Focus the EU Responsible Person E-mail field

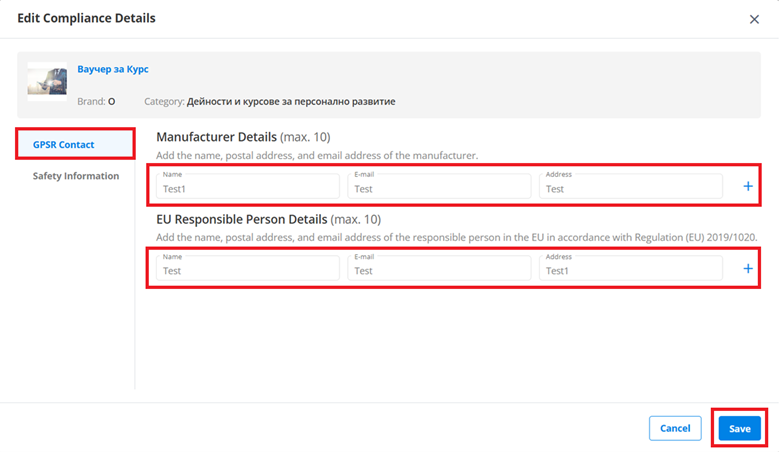tap(439, 268)
